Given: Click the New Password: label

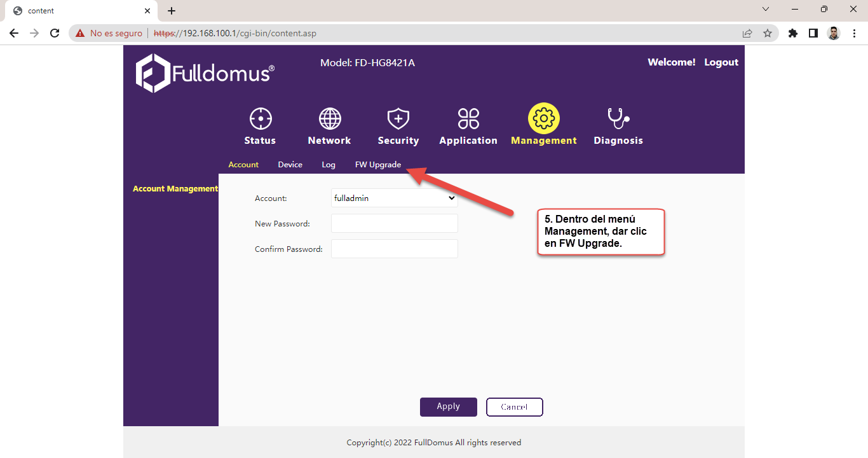Looking at the screenshot, I should [x=282, y=224].
